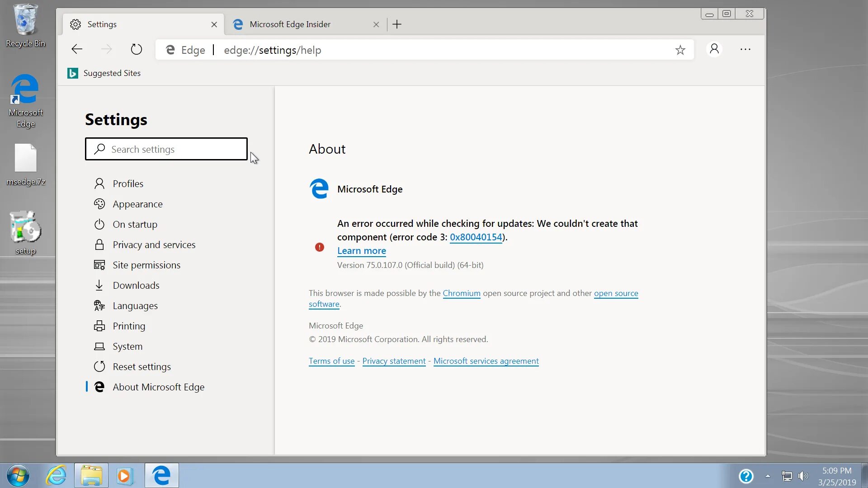Click the red error alert icon
Image resolution: width=868 pixels, height=488 pixels.
pos(319,247)
